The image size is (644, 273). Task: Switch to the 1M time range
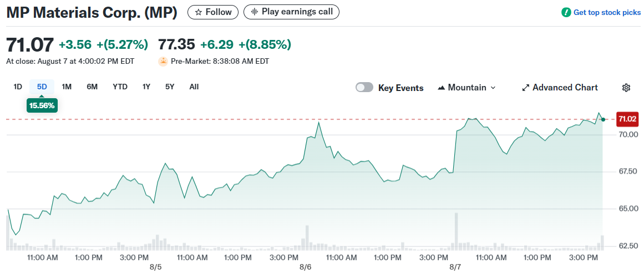pyautogui.click(x=67, y=87)
